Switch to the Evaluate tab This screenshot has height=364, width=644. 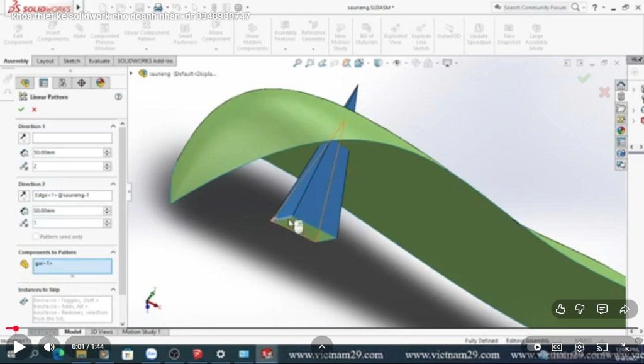coord(99,61)
